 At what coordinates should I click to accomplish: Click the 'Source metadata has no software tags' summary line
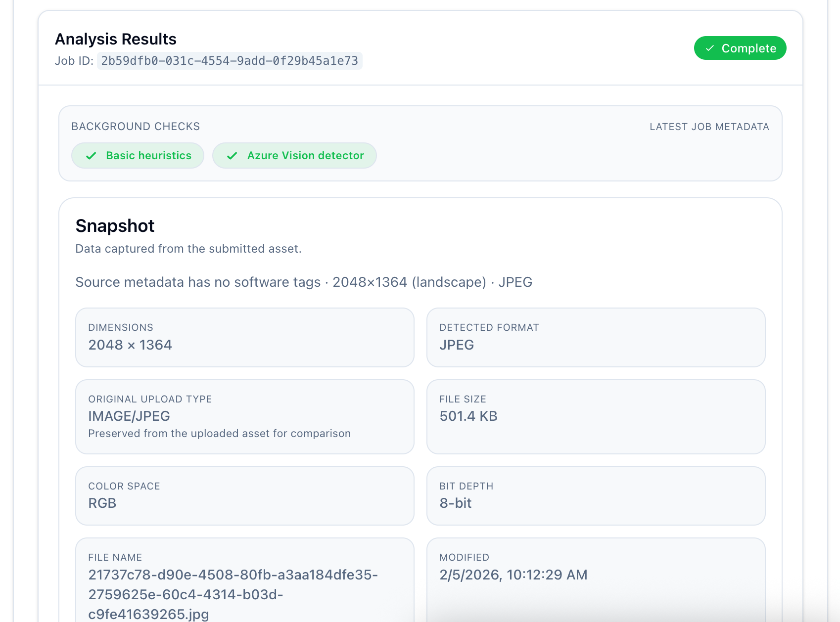[304, 282]
